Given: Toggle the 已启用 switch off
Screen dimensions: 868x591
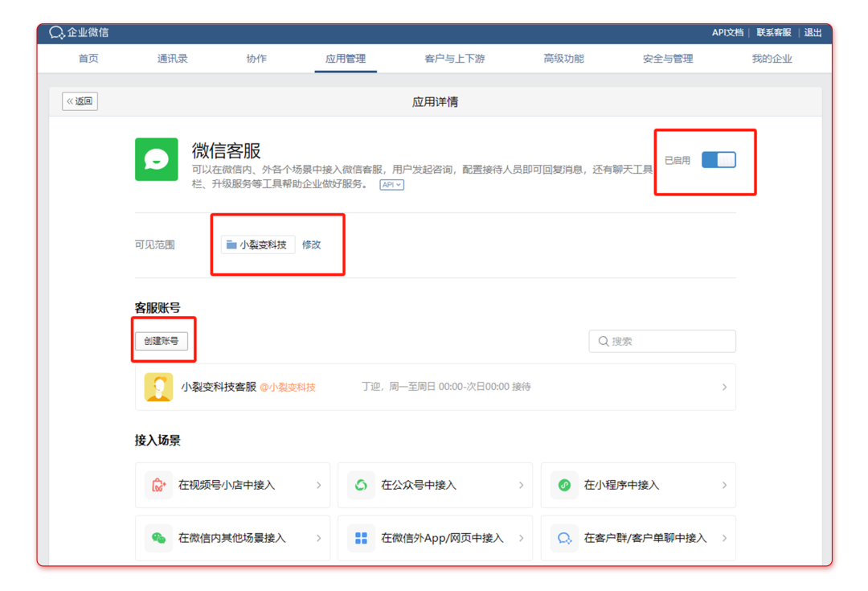Looking at the screenshot, I should tap(718, 160).
